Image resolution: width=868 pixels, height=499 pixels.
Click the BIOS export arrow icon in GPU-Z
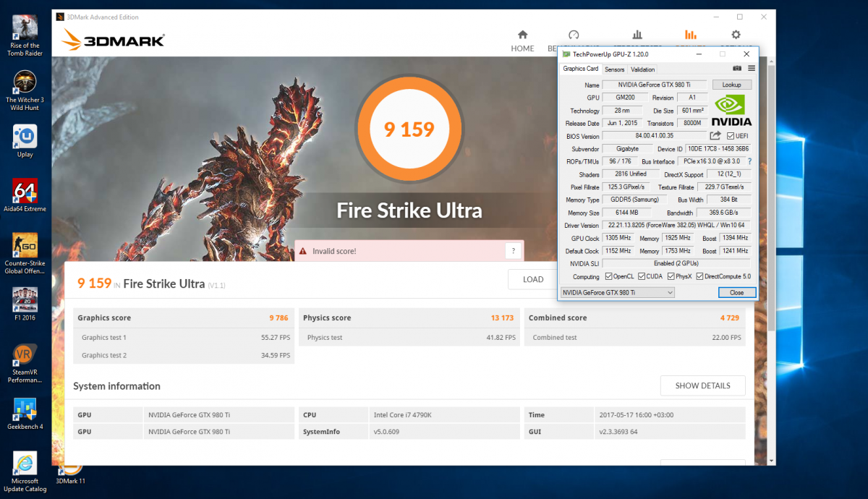pyautogui.click(x=715, y=135)
